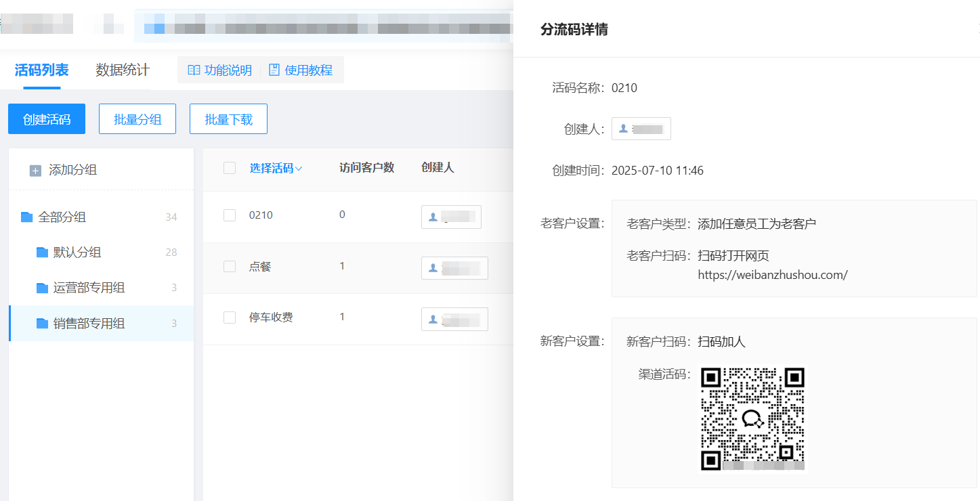Image resolution: width=980 pixels, height=501 pixels.
Task: Click the user icon in the 停车收费 row's creator tag
Action: [433, 319]
